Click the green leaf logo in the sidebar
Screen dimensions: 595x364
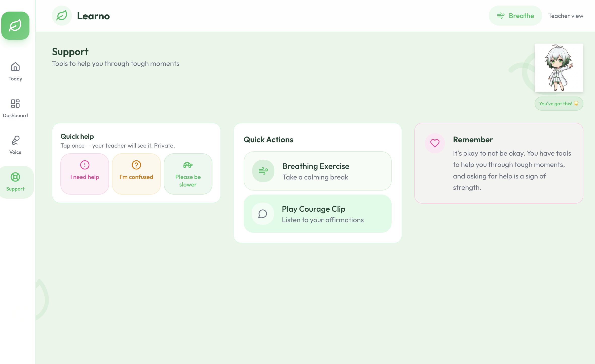click(x=15, y=26)
